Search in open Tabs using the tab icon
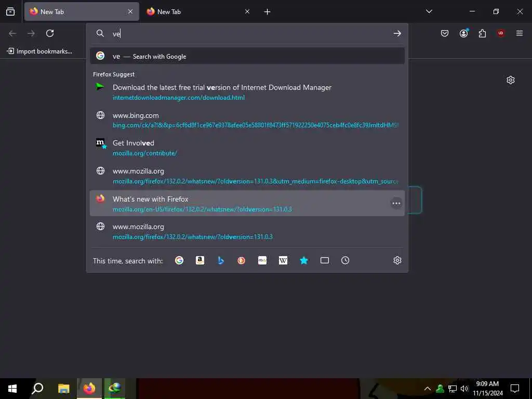This screenshot has width=532, height=399. [325, 260]
